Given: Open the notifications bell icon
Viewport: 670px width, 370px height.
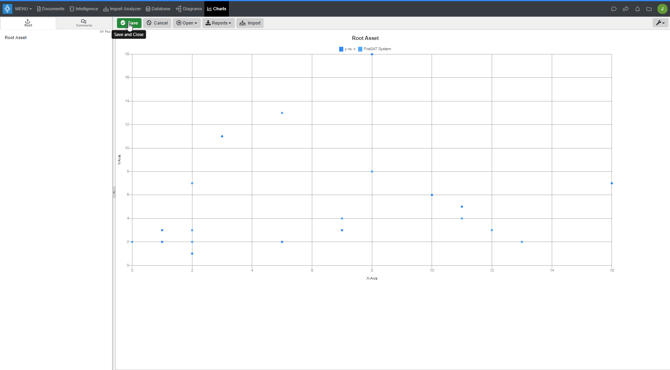Looking at the screenshot, I should 637,9.
